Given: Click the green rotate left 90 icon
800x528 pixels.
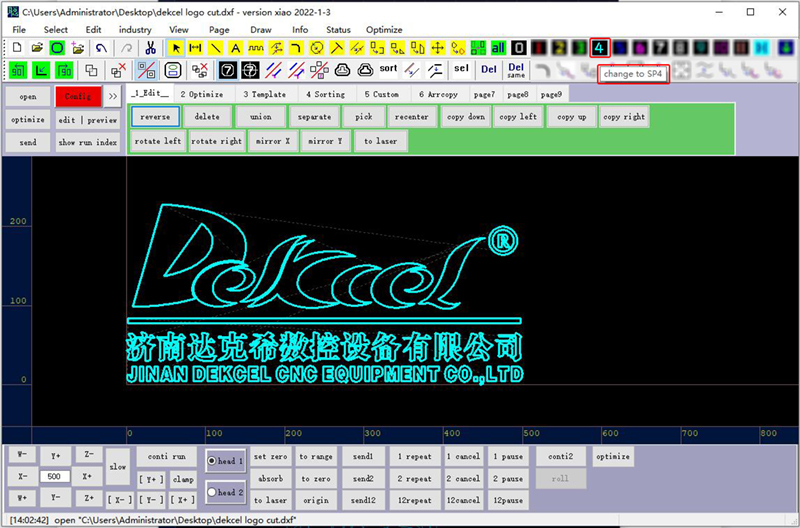Looking at the screenshot, I should [18, 70].
